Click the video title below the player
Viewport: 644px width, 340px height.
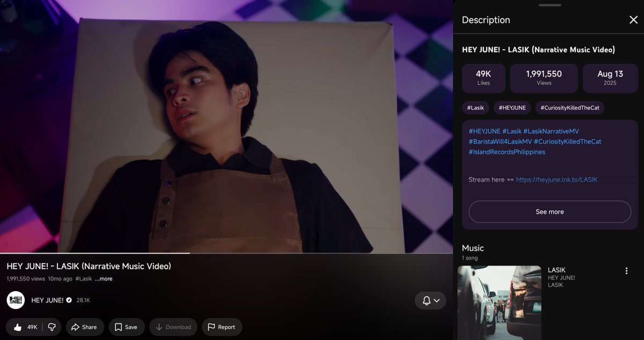click(89, 266)
